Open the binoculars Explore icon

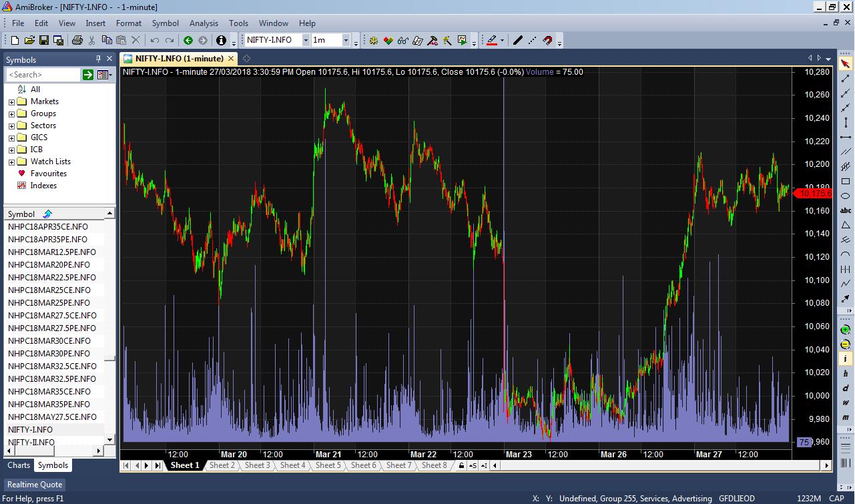(x=403, y=40)
